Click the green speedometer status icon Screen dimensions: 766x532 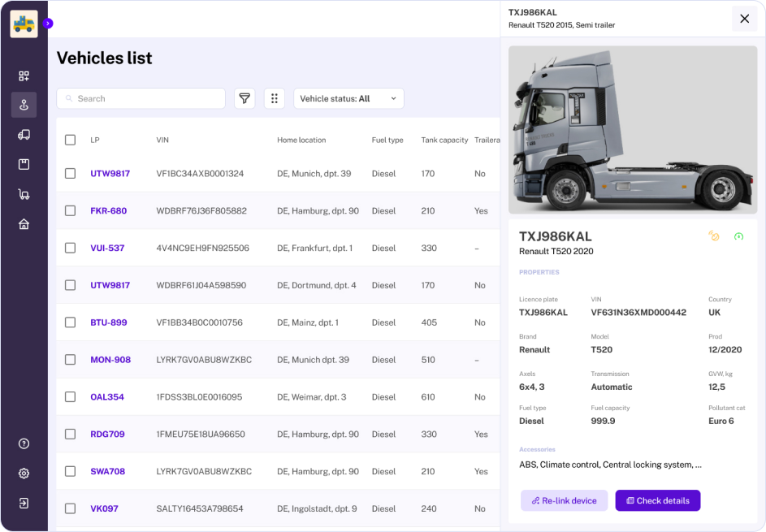(738, 236)
